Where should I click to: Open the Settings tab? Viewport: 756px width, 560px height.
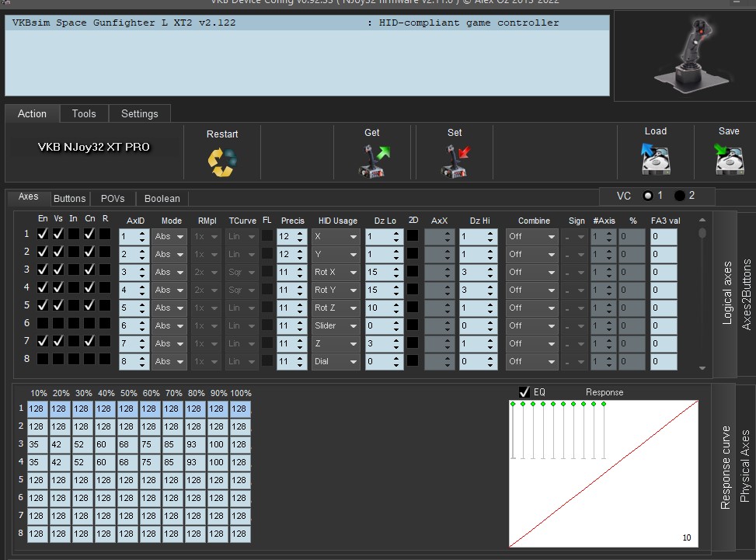139,113
